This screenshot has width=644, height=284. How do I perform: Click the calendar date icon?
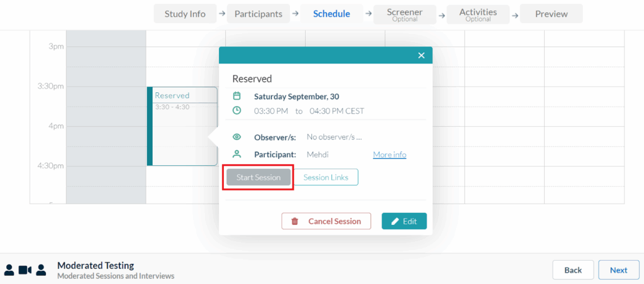point(237,96)
